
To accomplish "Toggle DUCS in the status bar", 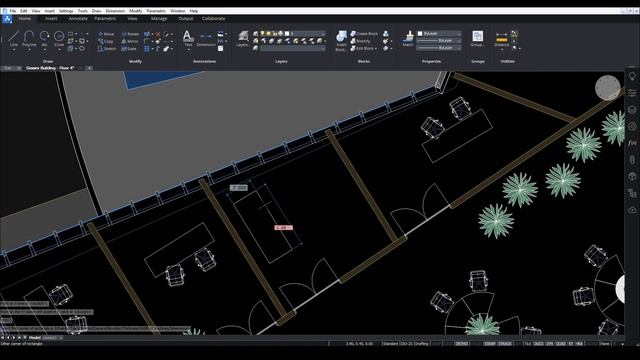I will (x=539, y=344).
